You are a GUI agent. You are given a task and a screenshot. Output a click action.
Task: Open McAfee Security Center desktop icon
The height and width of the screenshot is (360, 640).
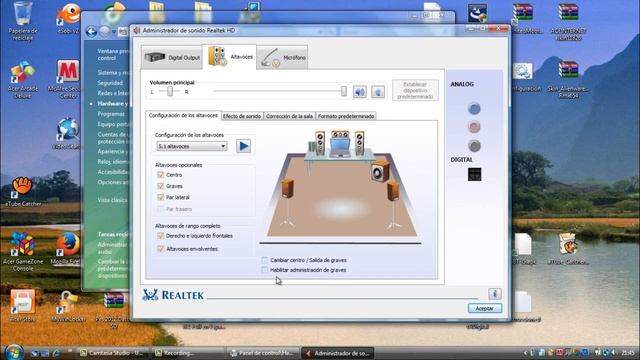pyautogui.click(x=68, y=80)
